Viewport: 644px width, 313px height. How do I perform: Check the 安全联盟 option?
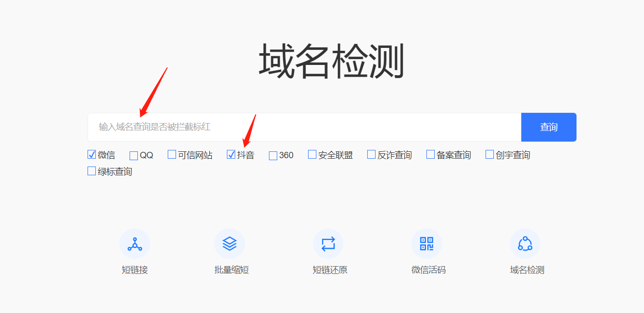(312, 155)
